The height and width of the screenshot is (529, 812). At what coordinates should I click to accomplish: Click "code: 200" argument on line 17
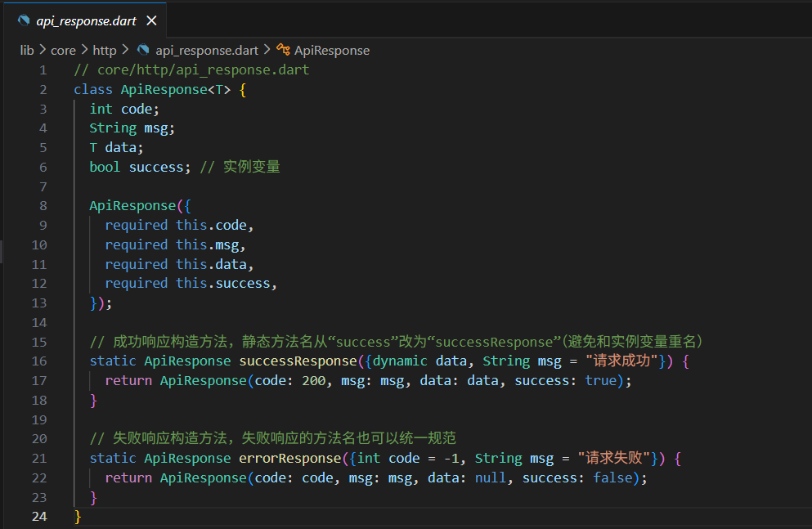pyautogui.click(x=290, y=381)
